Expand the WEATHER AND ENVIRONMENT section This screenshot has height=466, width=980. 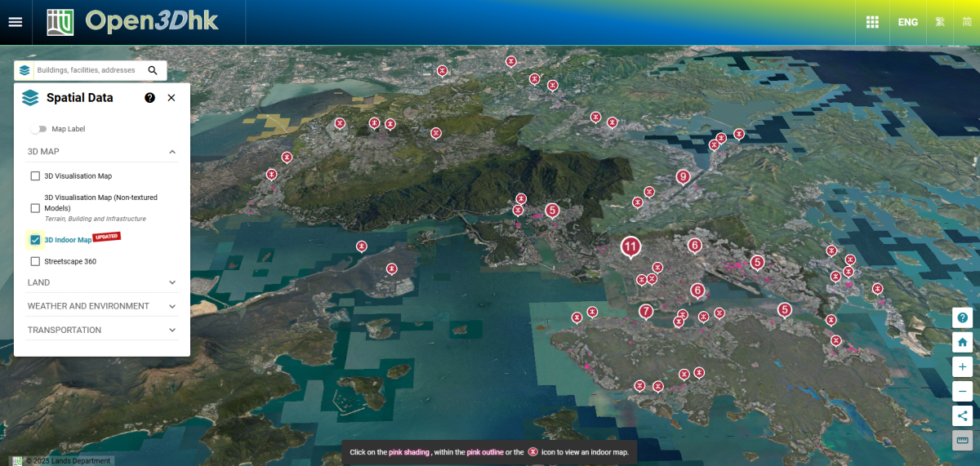click(172, 306)
